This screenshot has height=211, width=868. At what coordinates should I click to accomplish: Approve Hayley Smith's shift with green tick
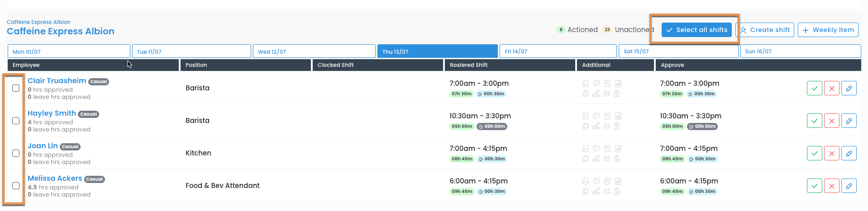tap(814, 121)
